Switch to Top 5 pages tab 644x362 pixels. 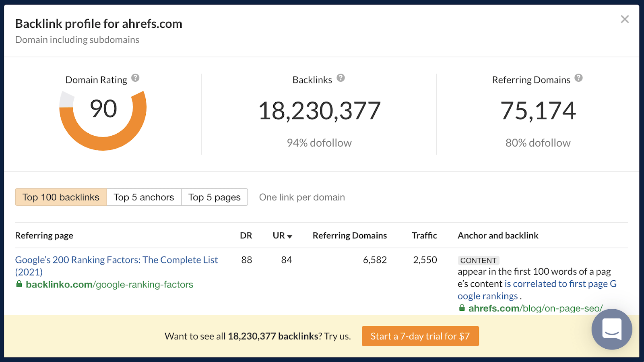[215, 197]
